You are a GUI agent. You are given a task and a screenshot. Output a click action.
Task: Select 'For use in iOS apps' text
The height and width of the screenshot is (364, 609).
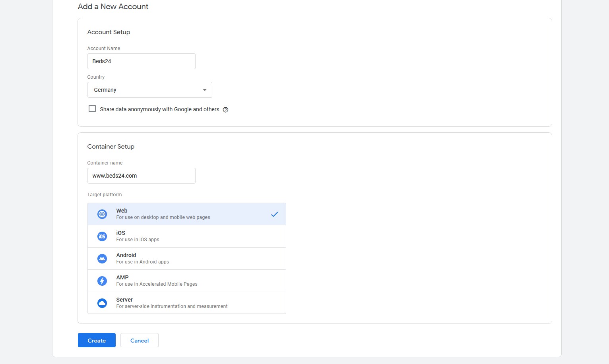coord(138,240)
